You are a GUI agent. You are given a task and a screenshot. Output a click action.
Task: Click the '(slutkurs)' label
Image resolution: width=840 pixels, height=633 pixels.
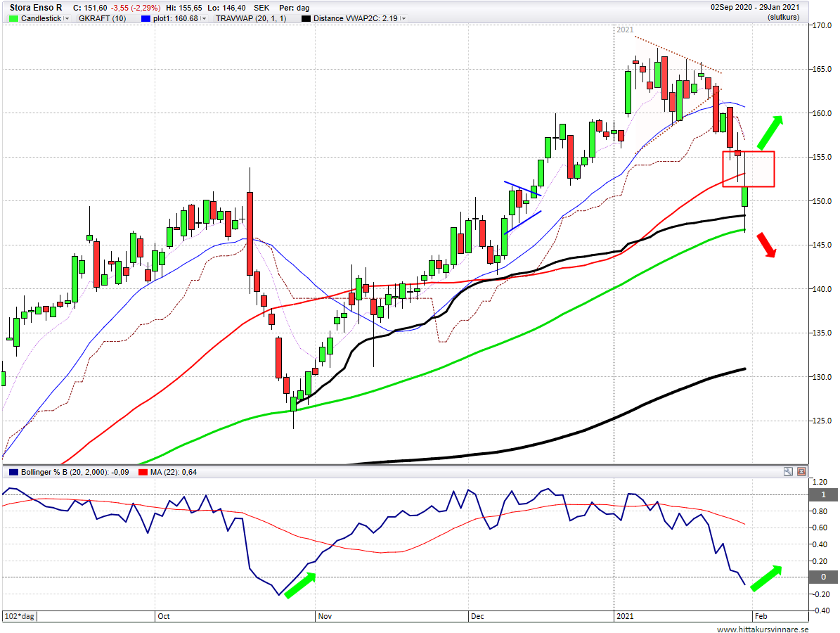783,17
